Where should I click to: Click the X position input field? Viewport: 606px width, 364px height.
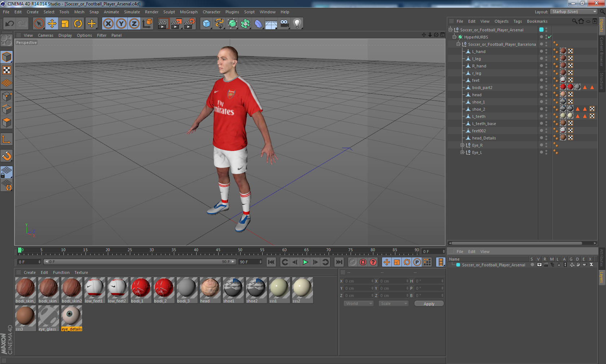point(359,281)
